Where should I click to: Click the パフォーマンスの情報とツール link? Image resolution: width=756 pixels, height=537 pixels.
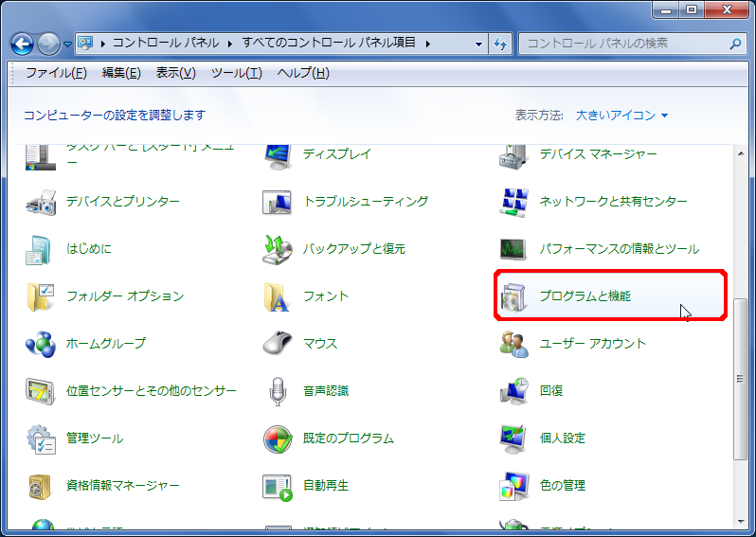[x=619, y=249]
